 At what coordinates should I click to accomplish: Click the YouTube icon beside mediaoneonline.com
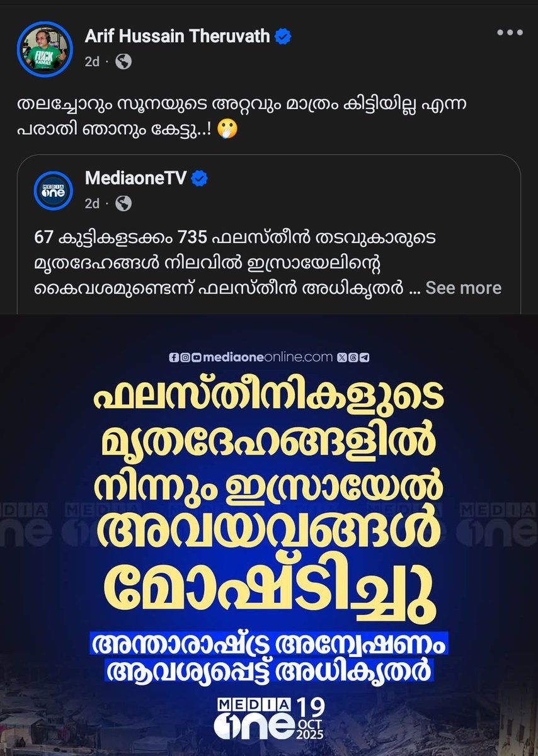pyautogui.click(x=197, y=357)
